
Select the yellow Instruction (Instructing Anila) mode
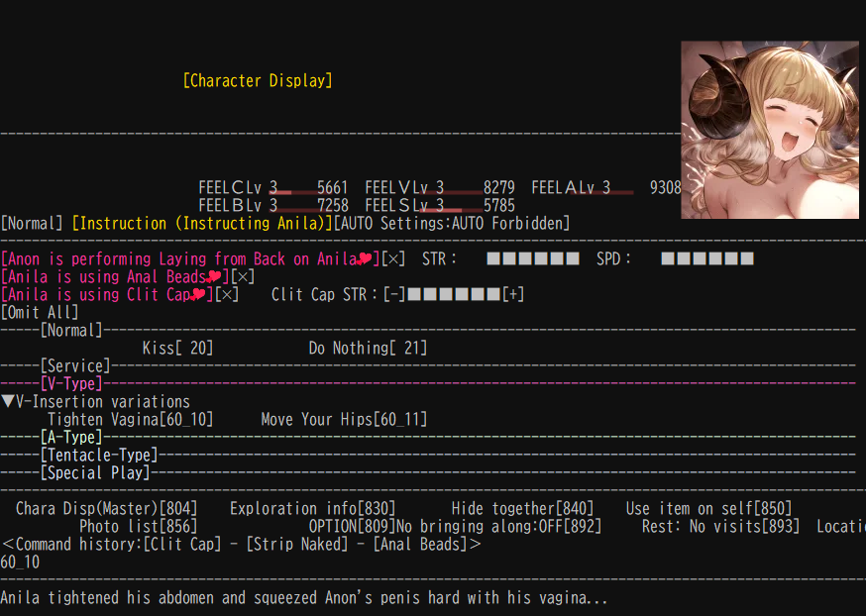point(203,224)
